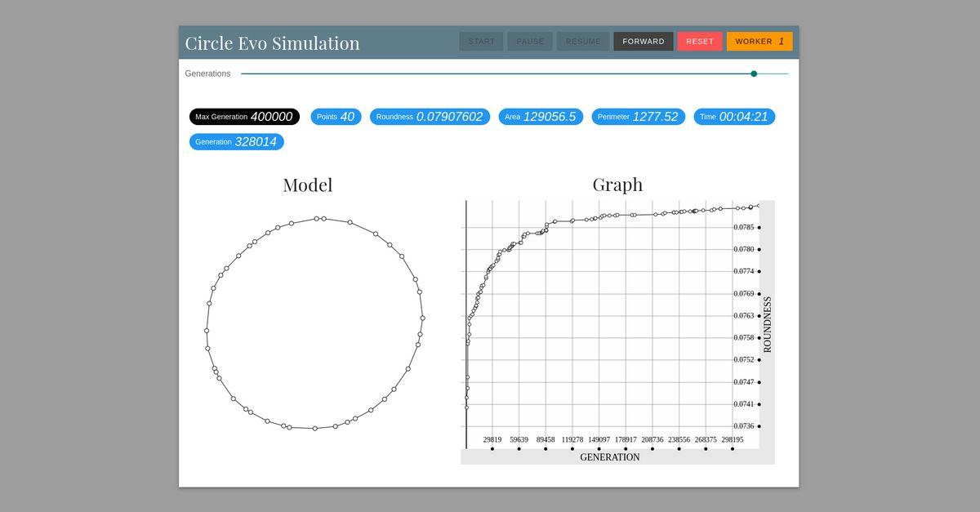Click a vertex on the evolving circle model
This screenshot has width=980, height=512.
coord(315,218)
